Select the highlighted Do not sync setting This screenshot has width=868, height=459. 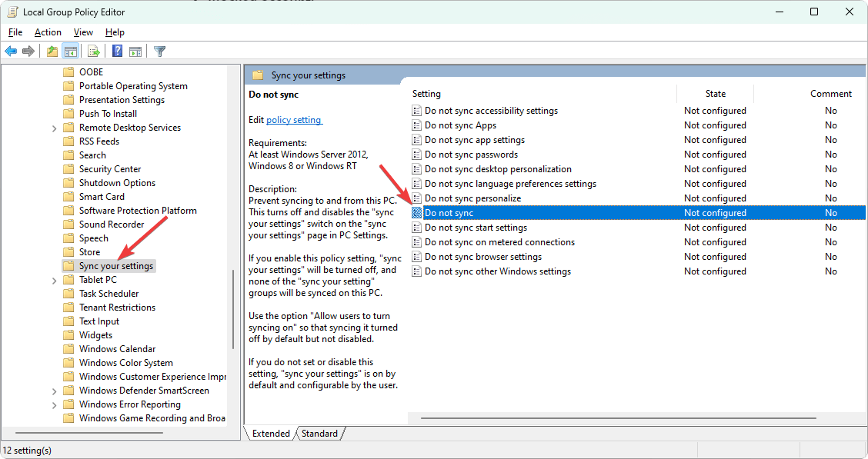click(x=638, y=213)
